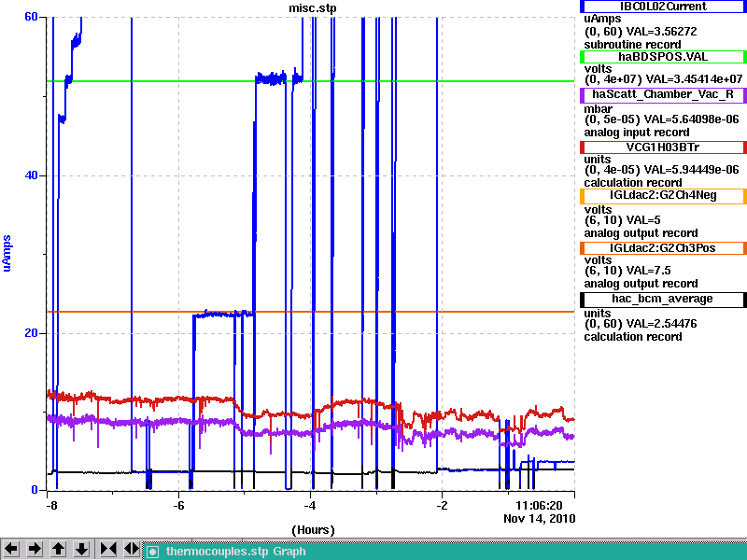Click the pan left arrow button
747x560 pixels.
click(11, 549)
